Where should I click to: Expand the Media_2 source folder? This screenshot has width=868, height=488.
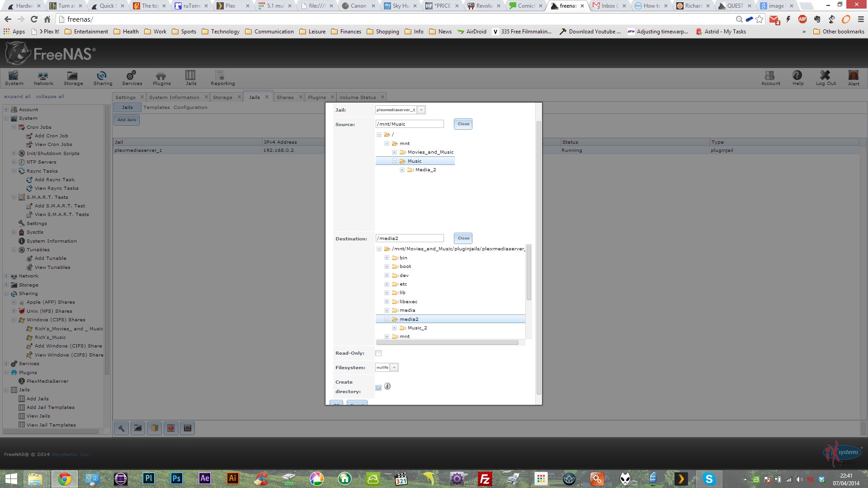tap(402, 170)
